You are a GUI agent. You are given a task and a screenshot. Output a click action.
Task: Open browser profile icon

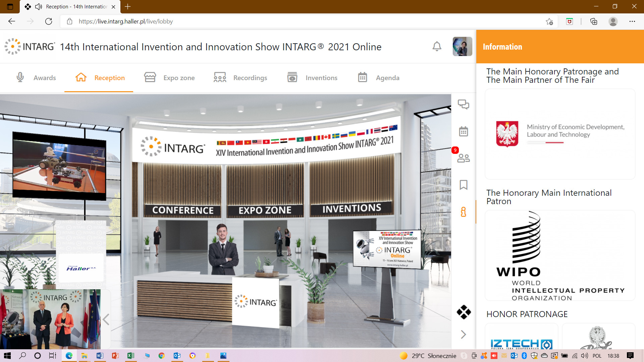tap(613, 21)
